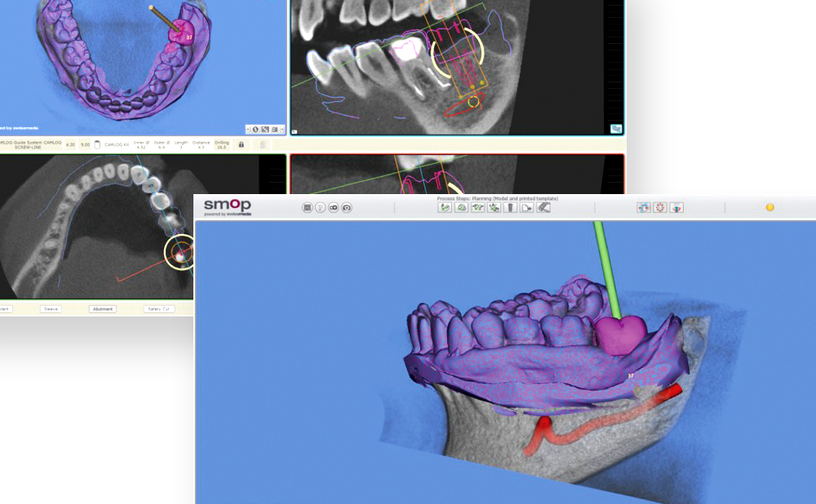The width and height of the screenshot is (816, 504).
Task: Click the orange status indicator circle
Action: [x=769, y=207]
